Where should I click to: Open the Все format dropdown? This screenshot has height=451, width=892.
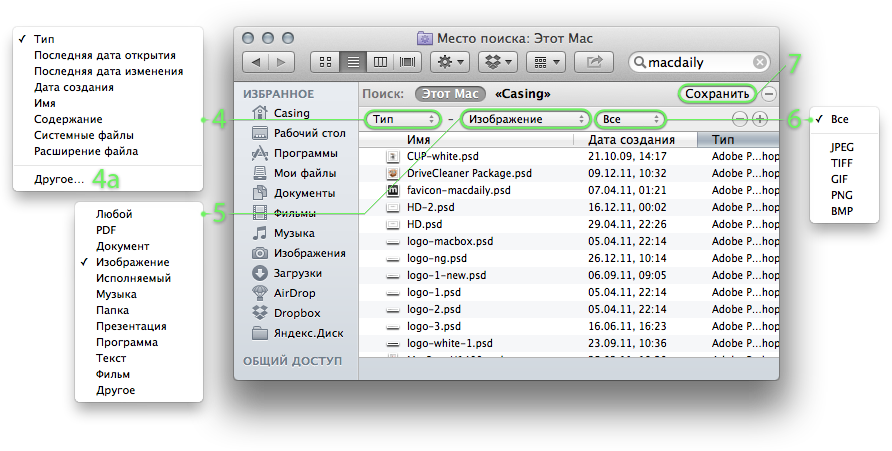(x=630, y=119)
